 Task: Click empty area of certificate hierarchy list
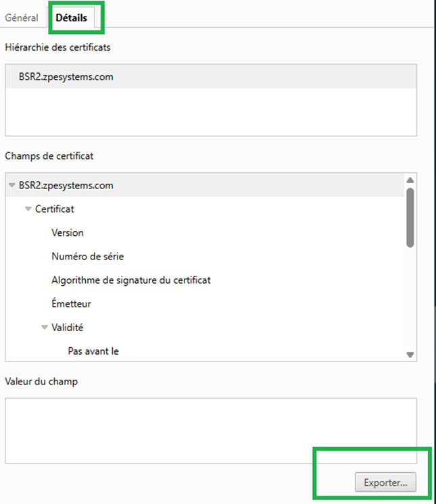(211, 112)
